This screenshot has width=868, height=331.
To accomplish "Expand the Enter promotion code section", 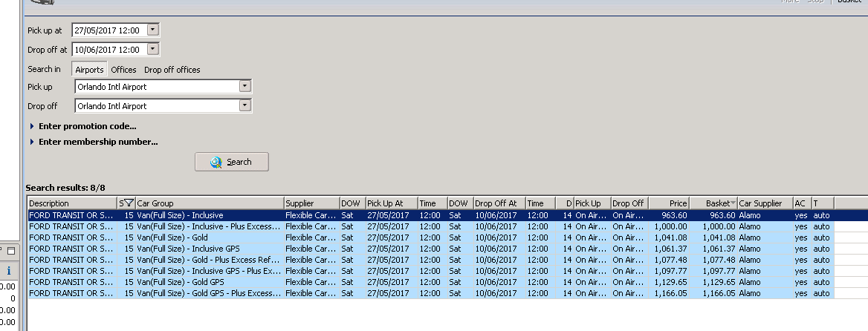I will pyautogui.click(x=83, y=126).
